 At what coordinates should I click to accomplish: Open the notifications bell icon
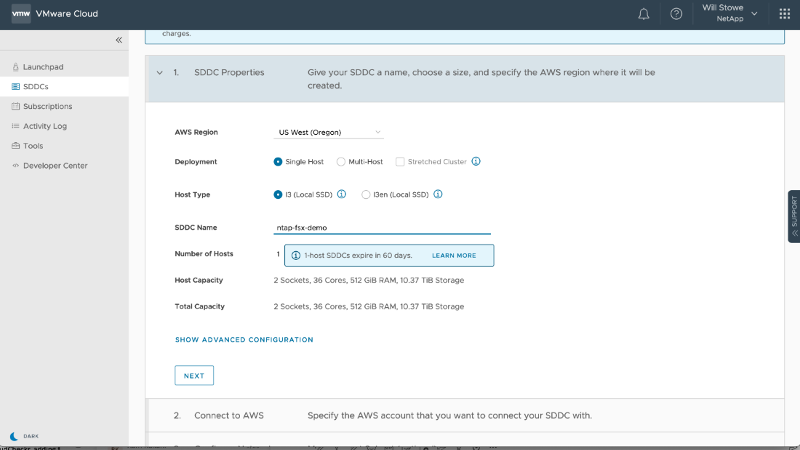(644, 14)
